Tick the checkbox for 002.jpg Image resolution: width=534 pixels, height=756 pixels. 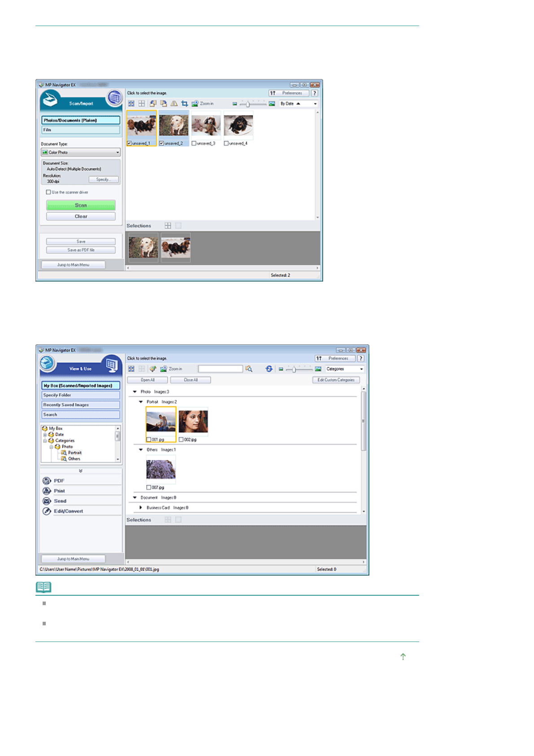[x=181, y=440]
